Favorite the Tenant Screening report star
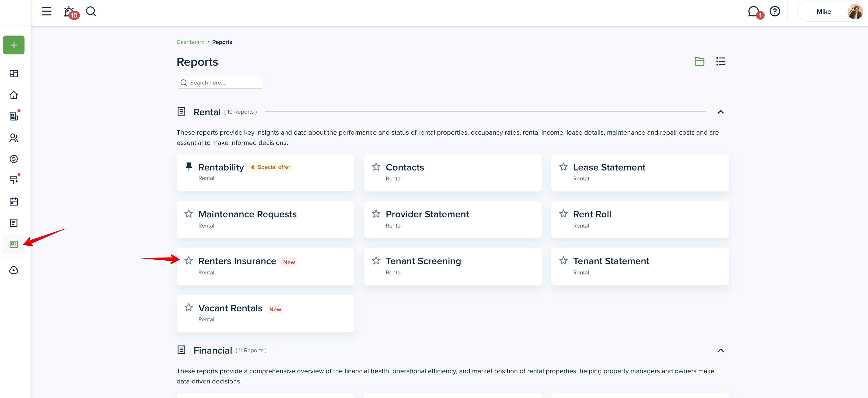This screenshot has height=398, width=868. pos(376,260)
